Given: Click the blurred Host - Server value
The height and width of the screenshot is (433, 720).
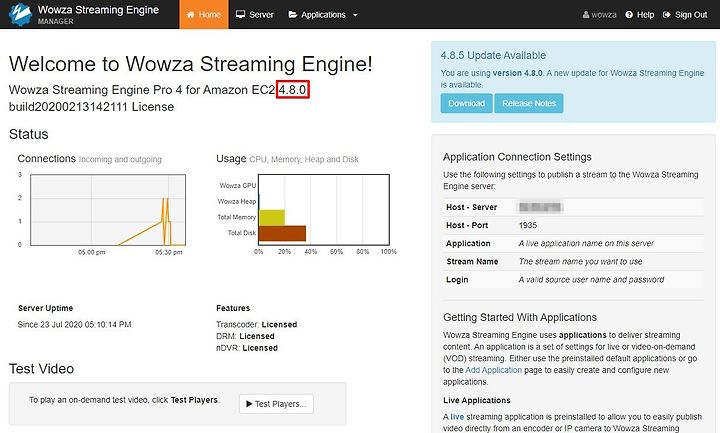Looking at the screenshot, I should pos(540,207).
